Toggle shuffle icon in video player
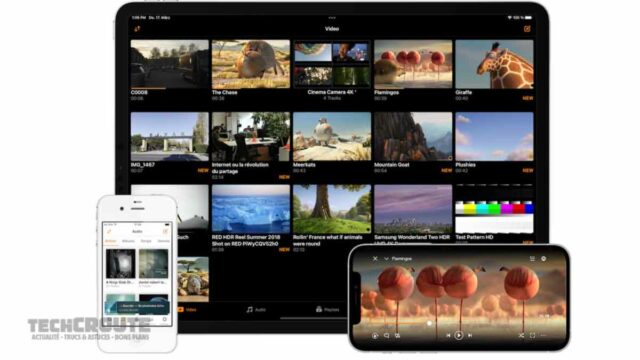Screen dimensions: 640x360 click(x=521, y=335)
